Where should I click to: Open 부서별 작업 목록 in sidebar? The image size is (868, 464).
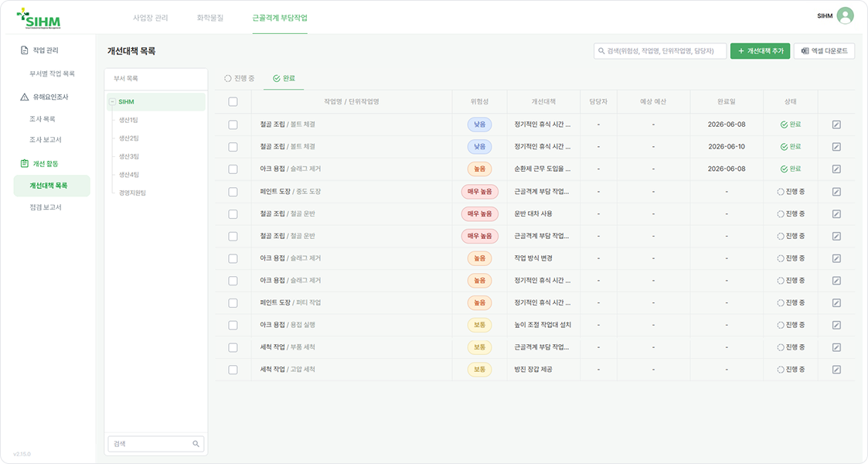click(52, 73)
